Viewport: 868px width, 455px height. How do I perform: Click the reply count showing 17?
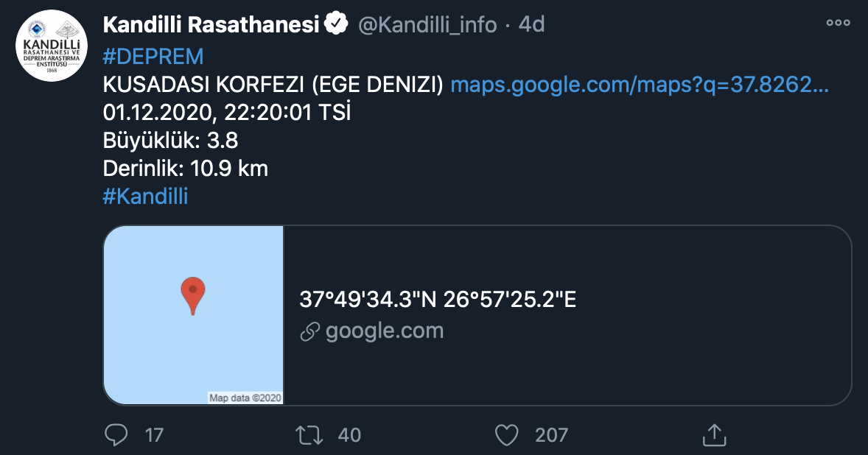(154, 435)
